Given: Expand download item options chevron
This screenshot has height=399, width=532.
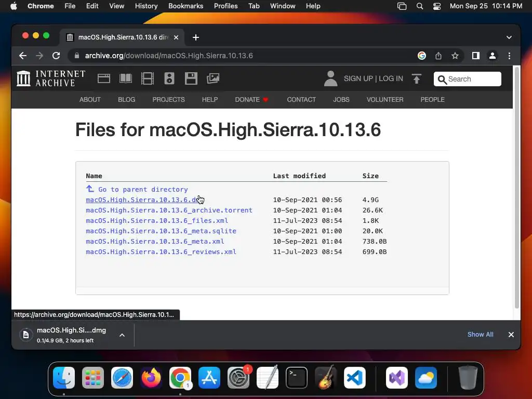Looking at the screenshot, I should [122, 335].
